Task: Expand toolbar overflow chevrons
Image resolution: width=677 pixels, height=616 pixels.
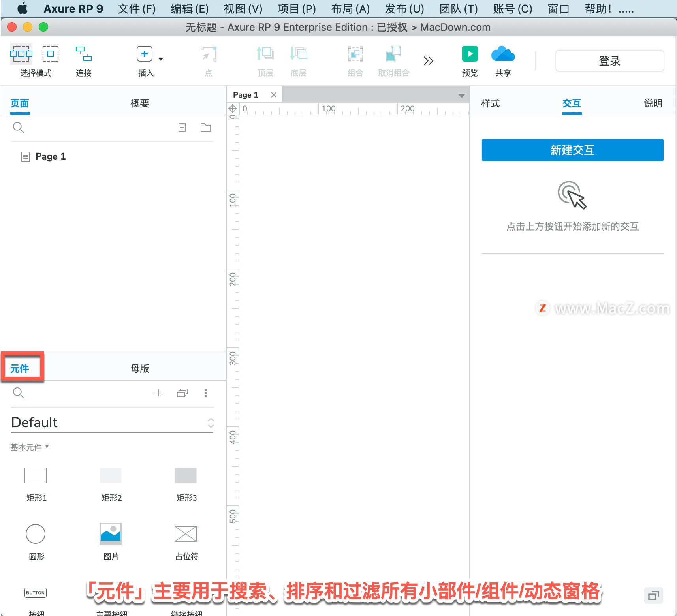Action: (429, 61)
